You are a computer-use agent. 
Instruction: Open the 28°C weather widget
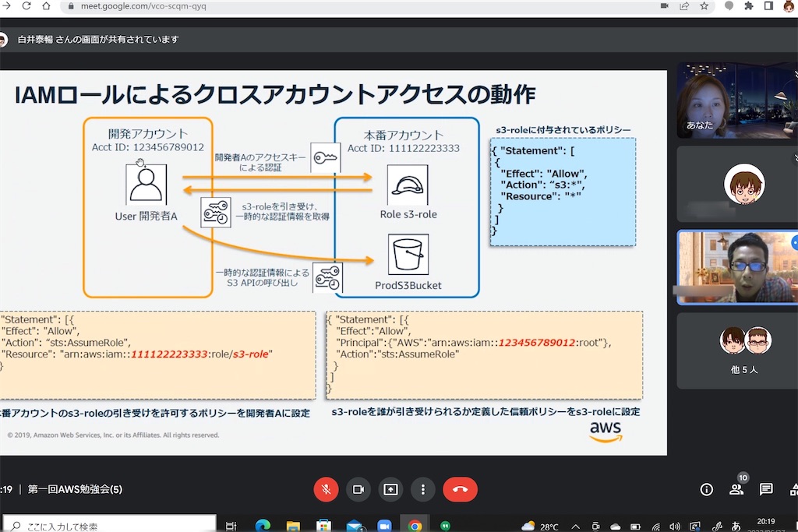[540, 527]
